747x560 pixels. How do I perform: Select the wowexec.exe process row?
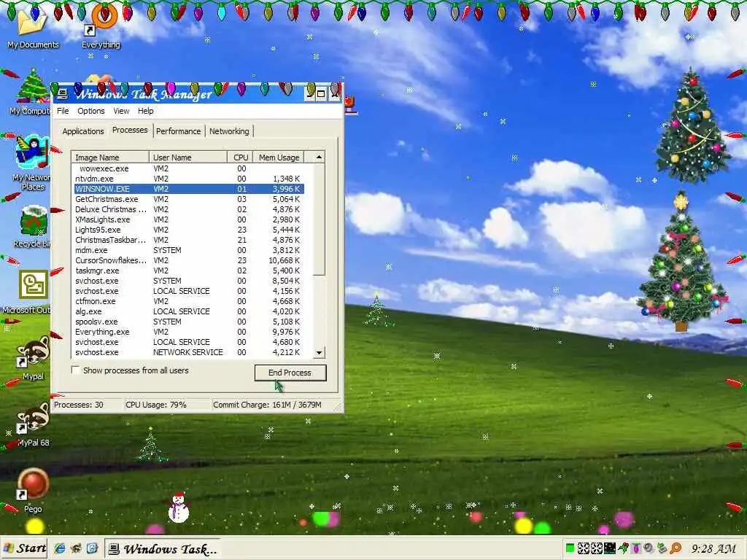[188, 168]
